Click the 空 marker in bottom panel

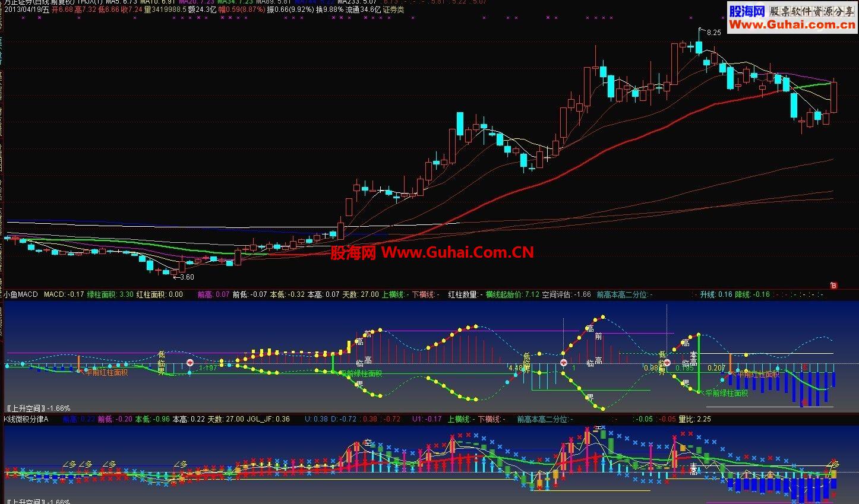pyautogui.click(x=368, y=443)
